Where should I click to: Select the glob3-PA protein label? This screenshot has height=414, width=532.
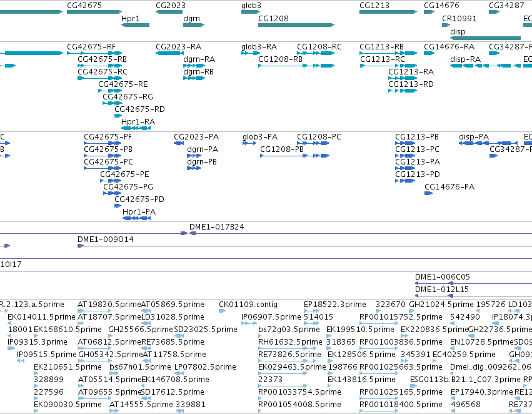click(x=260, y=137)
